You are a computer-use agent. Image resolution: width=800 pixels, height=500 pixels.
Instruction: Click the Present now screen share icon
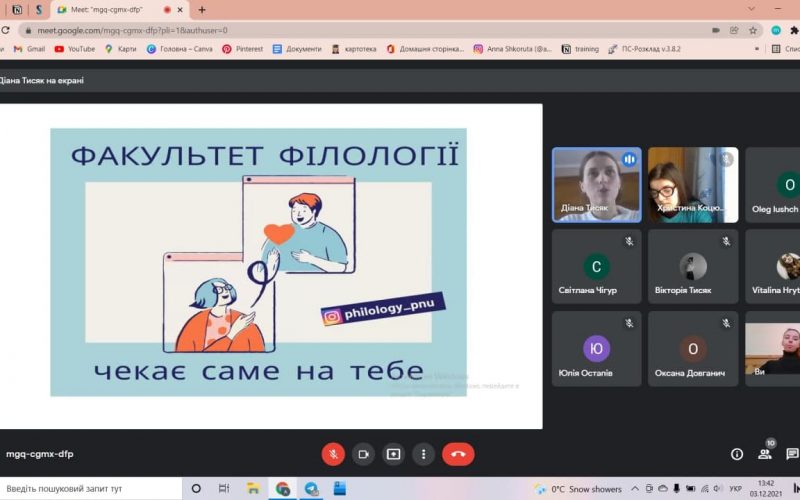(x=393, y=454)
